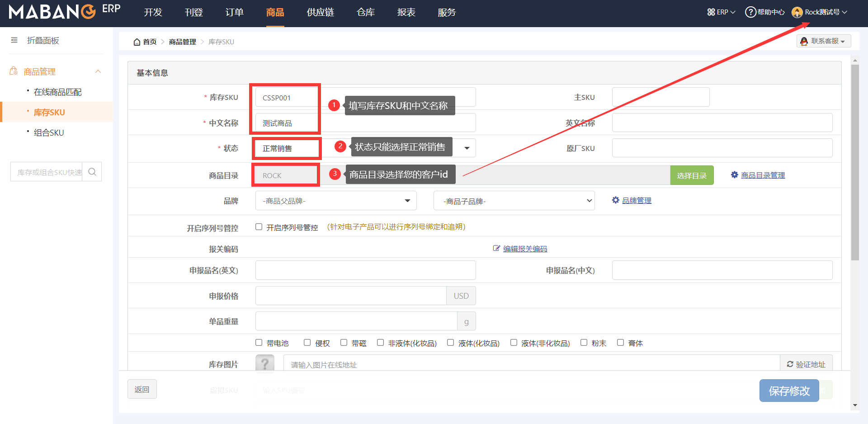The width and height of the screenshot is (868, 424).
Task: Click the 申报价格 USD input field
Action: point(351,296)
